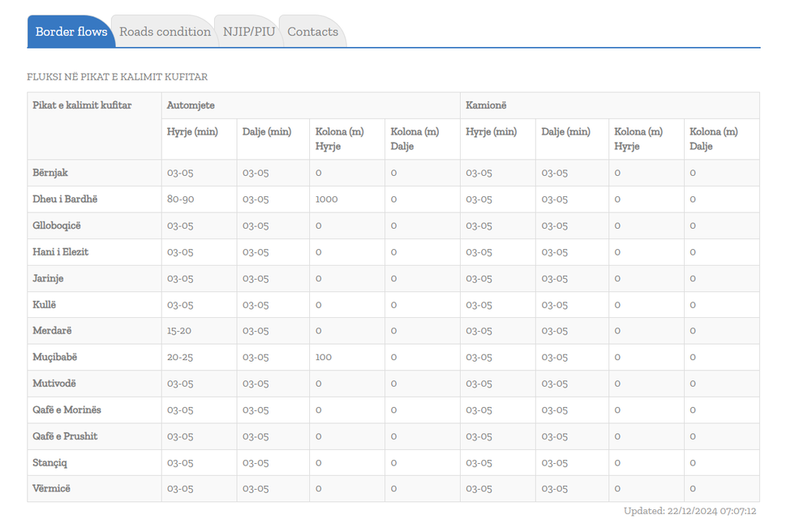Click the 80-90 entry time value
Image resolution: width=795 pixels, height=532 pixels.
pyautogui.click(x=181, y=199)
